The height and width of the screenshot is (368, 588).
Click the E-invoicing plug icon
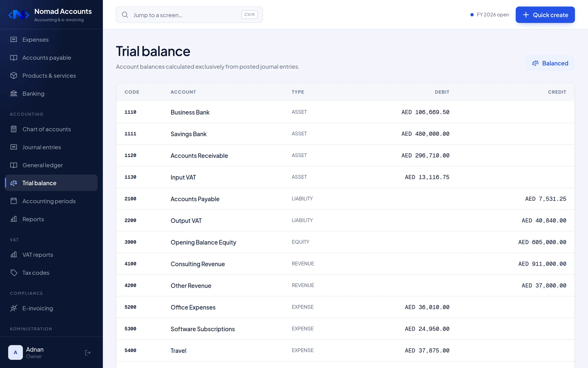(x=14, y=308)
